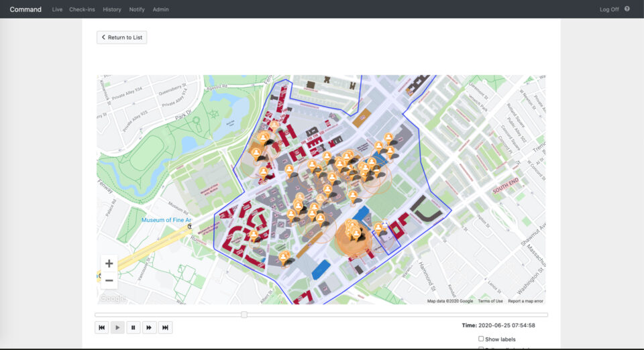Open the Admin menu
The image size is (644, 350).
(160, 9)
